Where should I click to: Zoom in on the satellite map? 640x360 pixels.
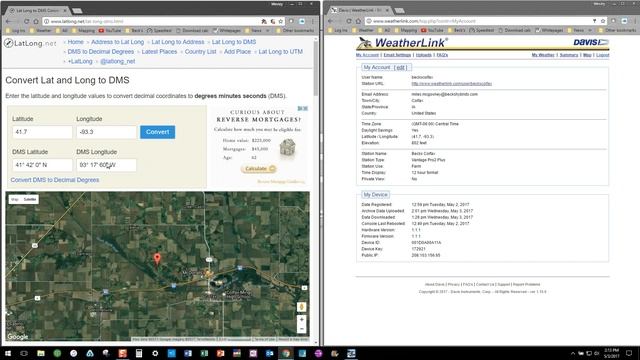302,319
